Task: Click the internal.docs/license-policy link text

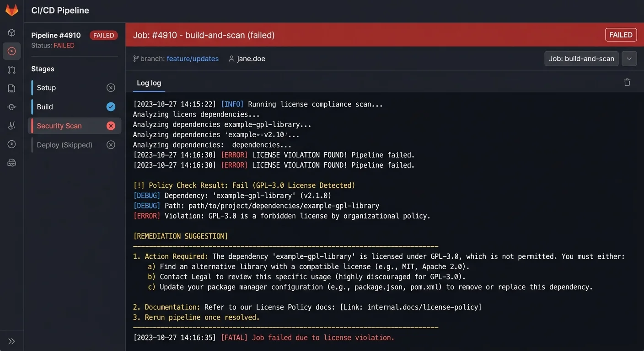Action: point(422,307)
